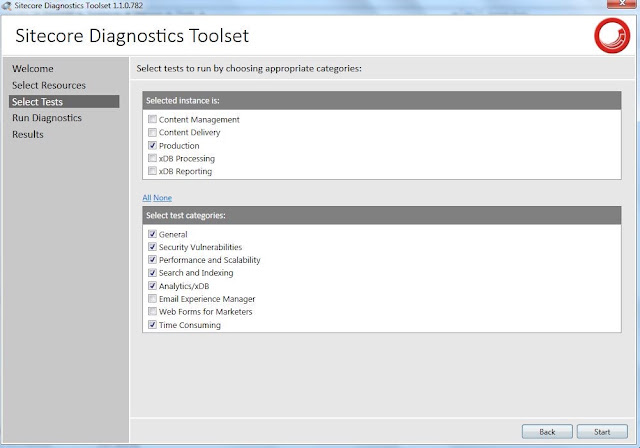
Task: Check the xDB Reporting checkbox
Action: 152,171
